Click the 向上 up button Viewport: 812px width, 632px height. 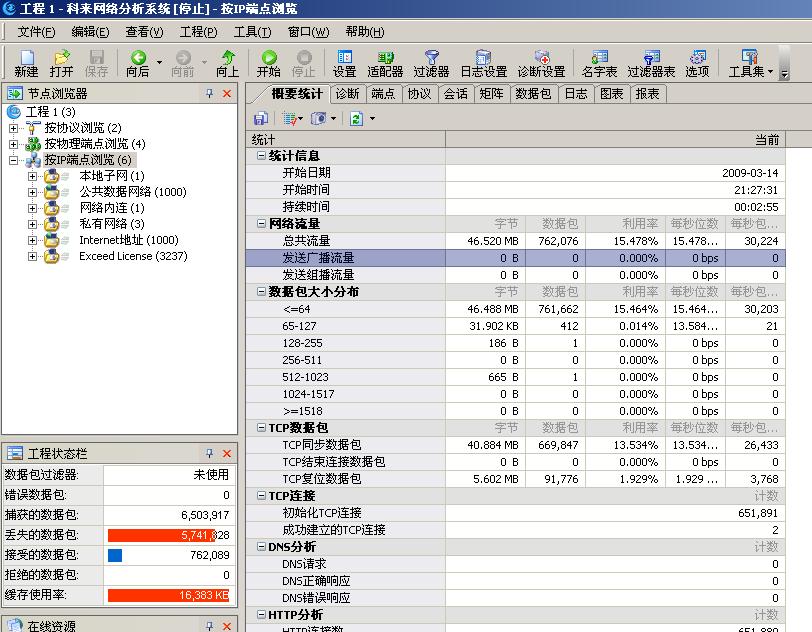coord(227,63)
